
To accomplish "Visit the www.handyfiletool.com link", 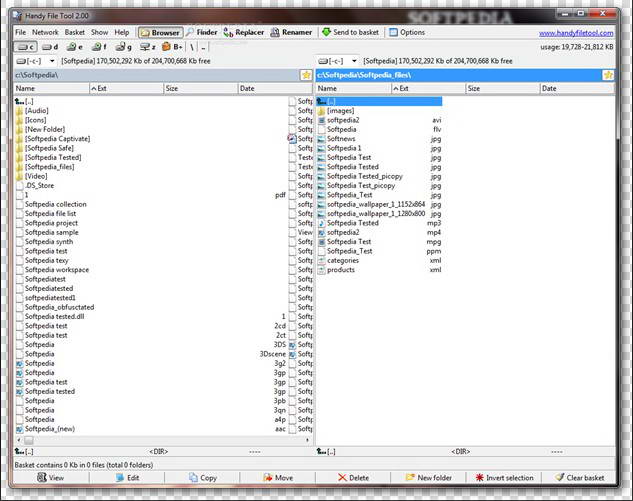I will 577,32.
